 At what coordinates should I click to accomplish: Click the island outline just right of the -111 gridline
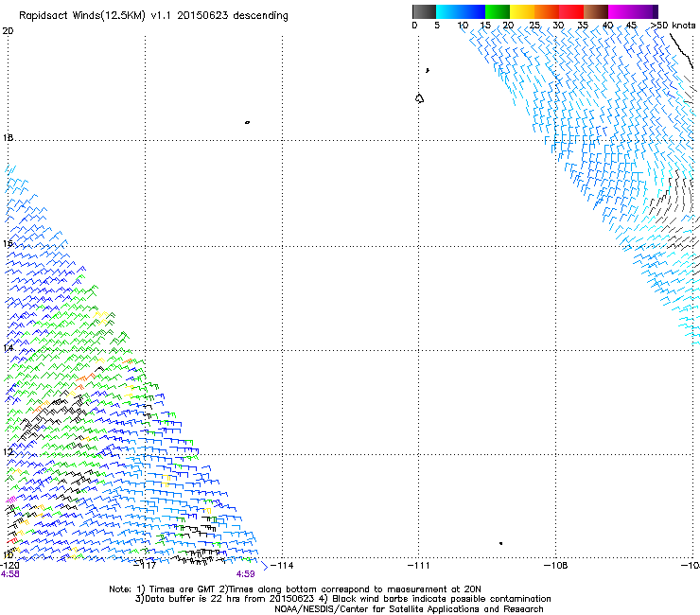(x=419, y=98)
